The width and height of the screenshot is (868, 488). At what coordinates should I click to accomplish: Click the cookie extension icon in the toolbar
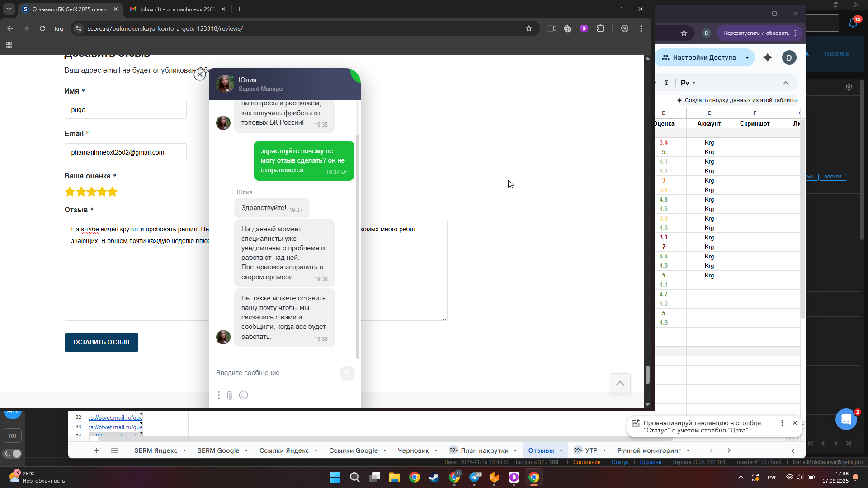[x=568, y=28]
